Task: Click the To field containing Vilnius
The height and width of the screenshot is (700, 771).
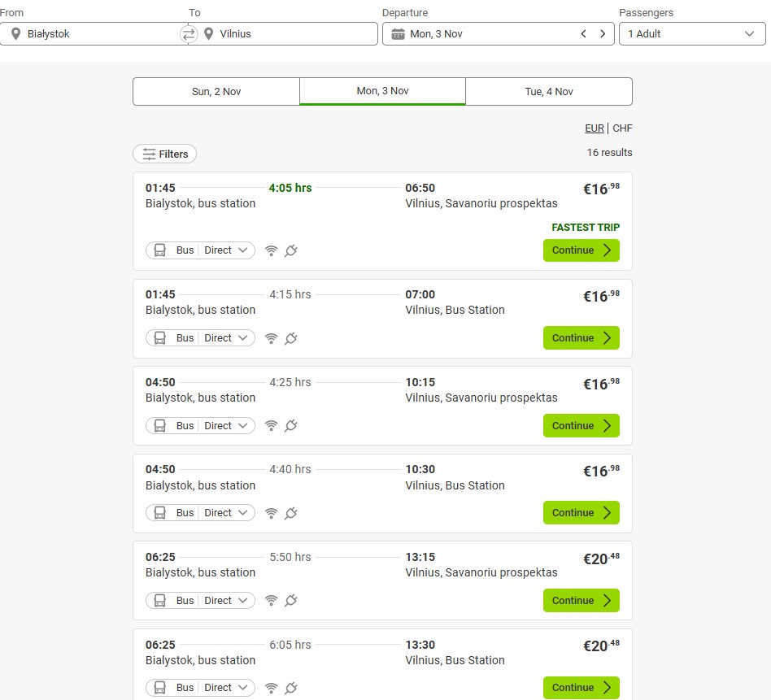Action: (x=293, y=34)
